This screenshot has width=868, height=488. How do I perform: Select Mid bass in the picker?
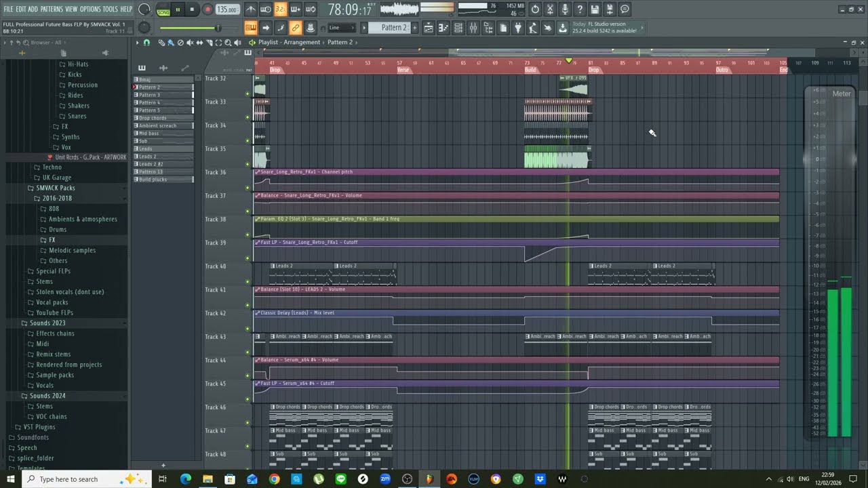tap(163, 134)
